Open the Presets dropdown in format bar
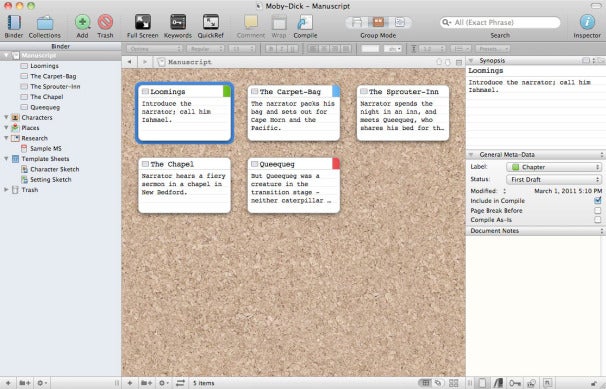 [493, 49]
